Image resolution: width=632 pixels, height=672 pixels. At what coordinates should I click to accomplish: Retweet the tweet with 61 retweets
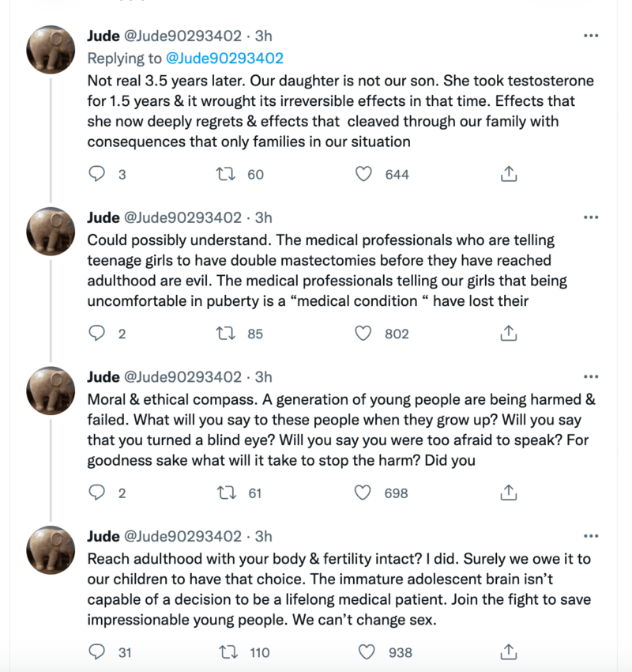226,493
